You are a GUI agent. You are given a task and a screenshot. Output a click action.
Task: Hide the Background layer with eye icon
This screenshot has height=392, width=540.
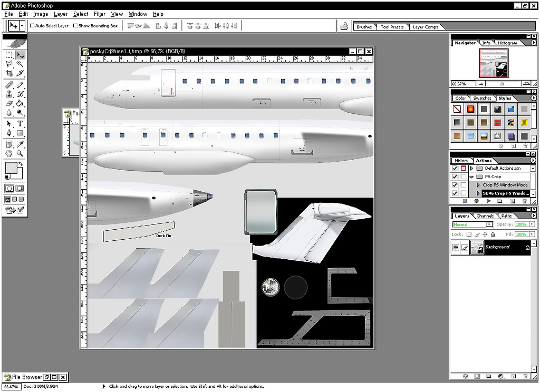point(455,247)
